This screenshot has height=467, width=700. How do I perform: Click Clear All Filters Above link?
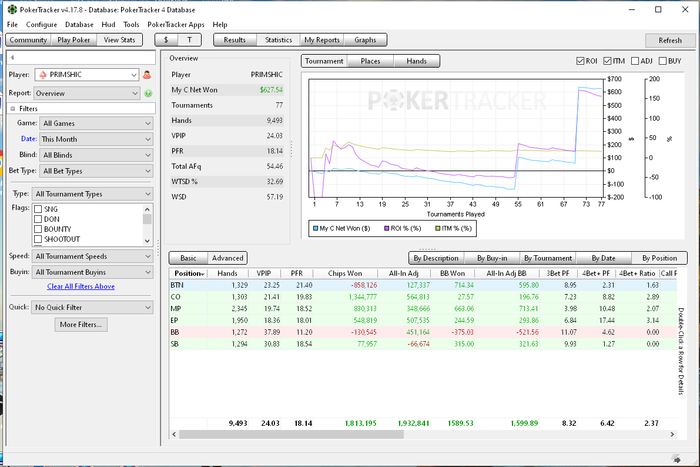pyautogui.click(x=81, y=286)
